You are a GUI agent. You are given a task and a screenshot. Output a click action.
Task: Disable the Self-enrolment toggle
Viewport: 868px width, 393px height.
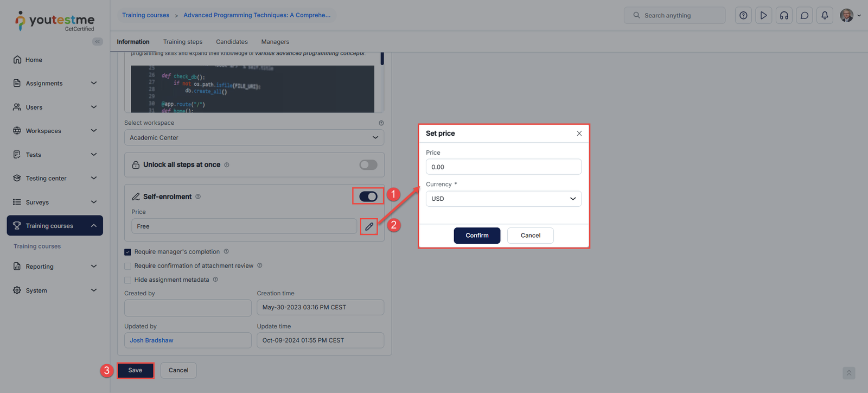point(368,196)
